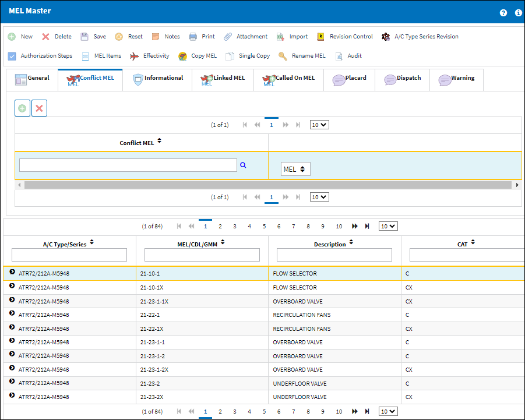Screen dimensions: 525x420
Task: Sort by the Conflict MEL column arrows
Action: pos(160,141)
